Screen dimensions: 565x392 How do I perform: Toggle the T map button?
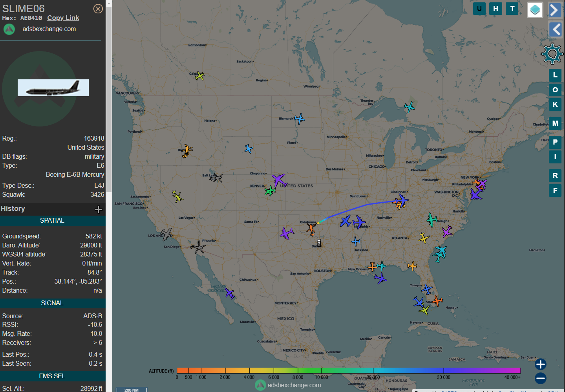click(x=512, y=9)
